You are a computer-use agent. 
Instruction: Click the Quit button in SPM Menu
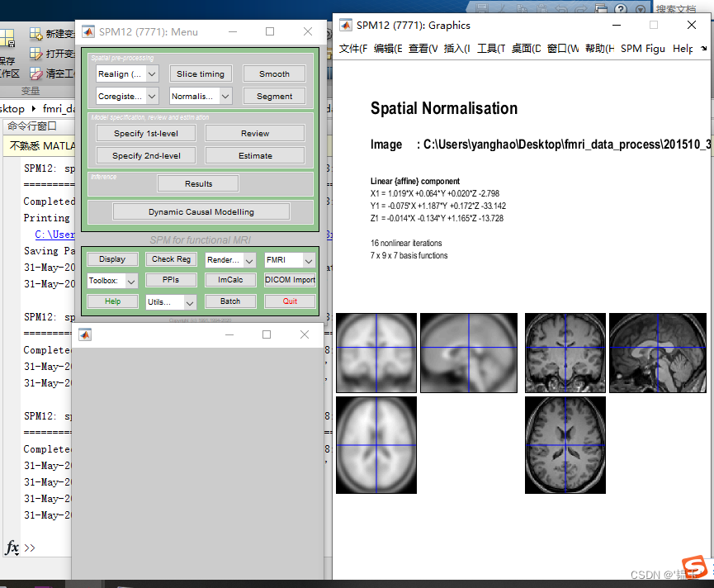click(290, 301)
